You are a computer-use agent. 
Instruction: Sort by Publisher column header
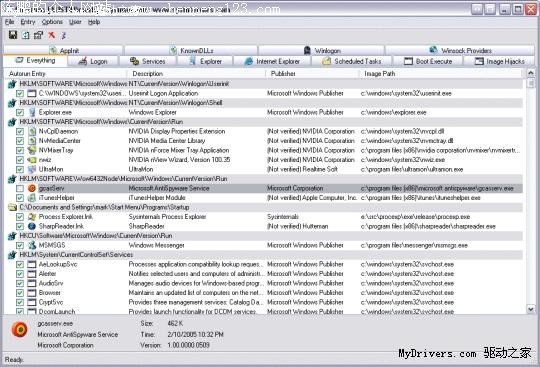click(x=312, y=74)
